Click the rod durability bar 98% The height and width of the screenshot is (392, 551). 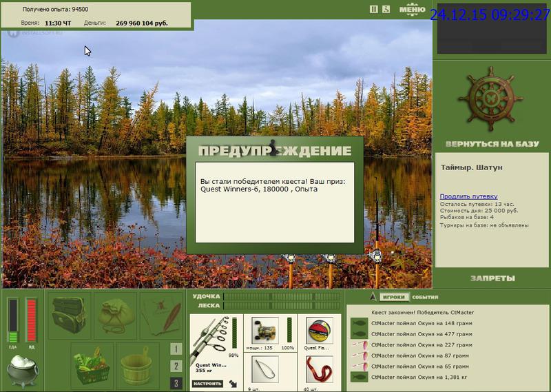point(235,333)
